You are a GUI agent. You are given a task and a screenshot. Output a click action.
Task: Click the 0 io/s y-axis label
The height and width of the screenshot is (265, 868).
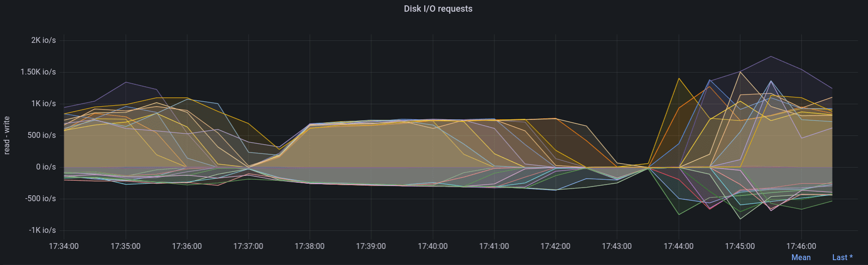[x=46, y=167]
